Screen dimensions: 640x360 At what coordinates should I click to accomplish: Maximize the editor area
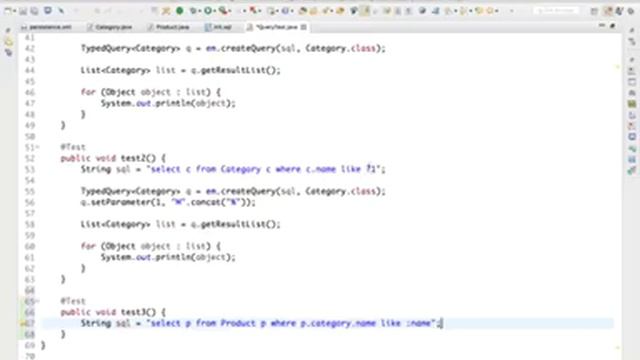(612, 26)
